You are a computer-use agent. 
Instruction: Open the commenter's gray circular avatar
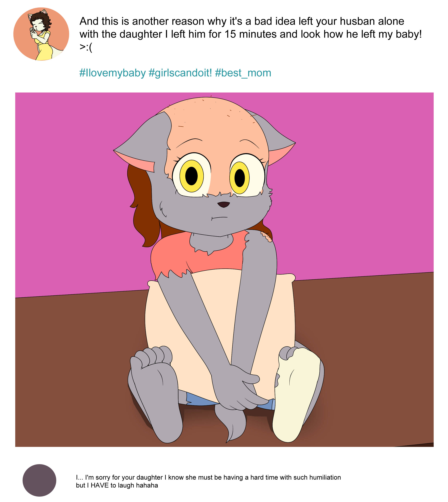click(39, 480)
